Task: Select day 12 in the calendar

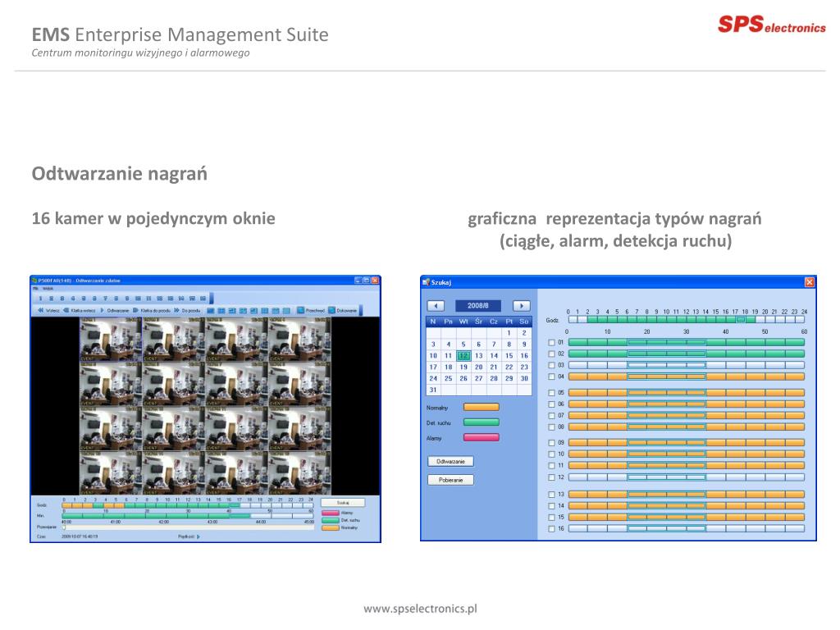Action: pyautogui.click(x=463, y=356)
